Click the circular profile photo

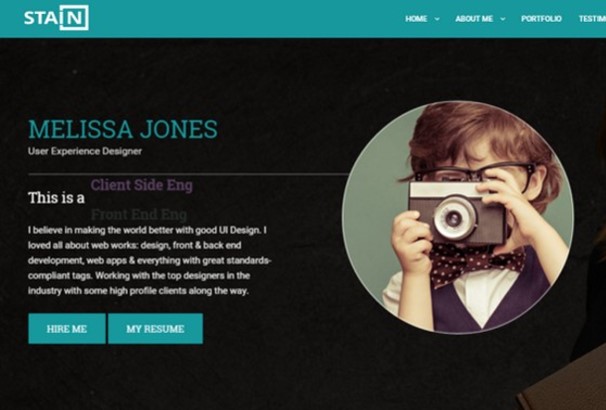tap(458, 217)
